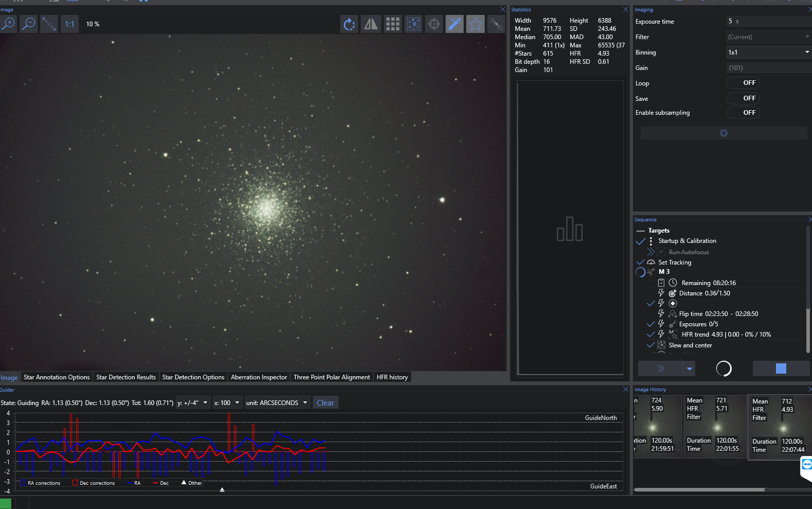This screenshot has width=812, height=509.
Task: Toggle star detection star icon
Action: pos(475,24)
